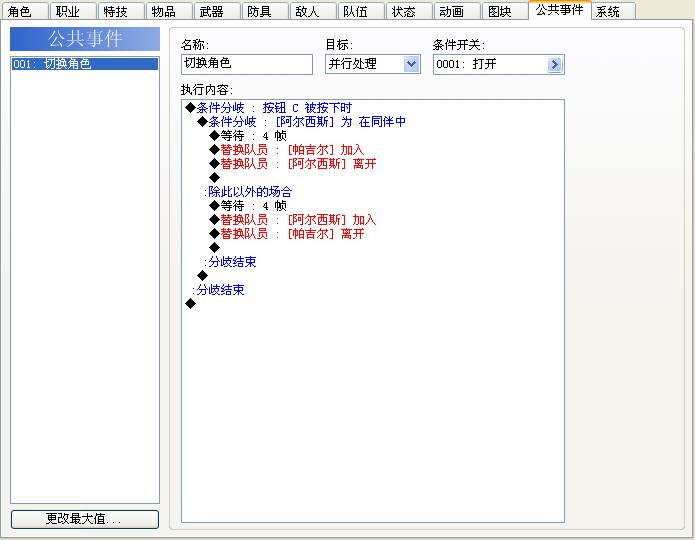The width and height of the screenshot is (695, 540).
Task: Switch to the 防具 tab
Action: 265,11
